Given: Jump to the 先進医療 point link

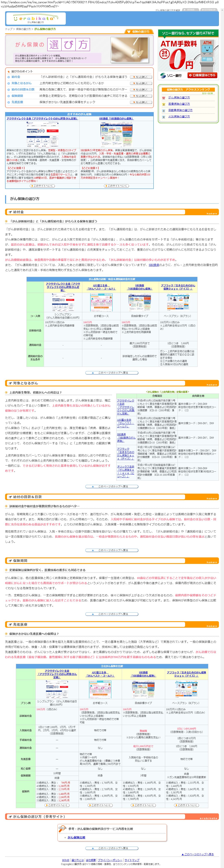Looking at the screenshot, I should click(17, 102).
